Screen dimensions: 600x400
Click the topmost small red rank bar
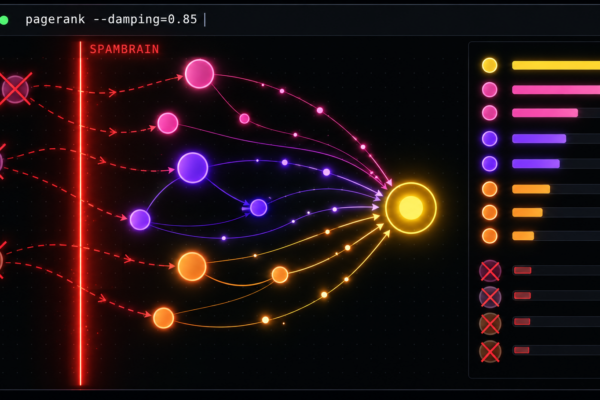(x=523, y=271)
